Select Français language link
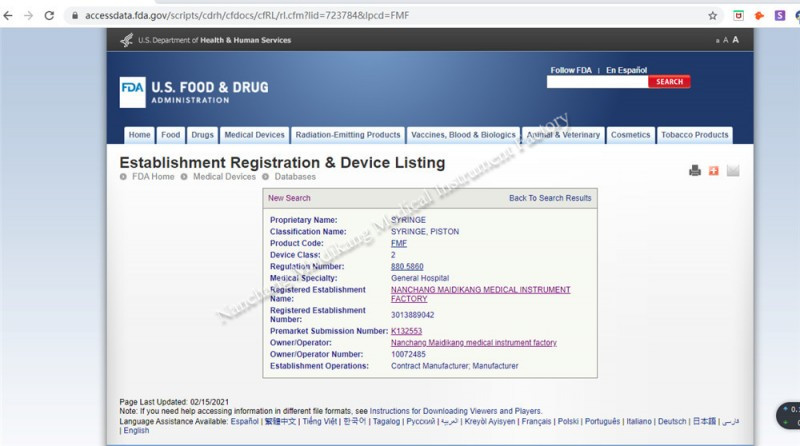800x446 pixels. click(536, 422)
